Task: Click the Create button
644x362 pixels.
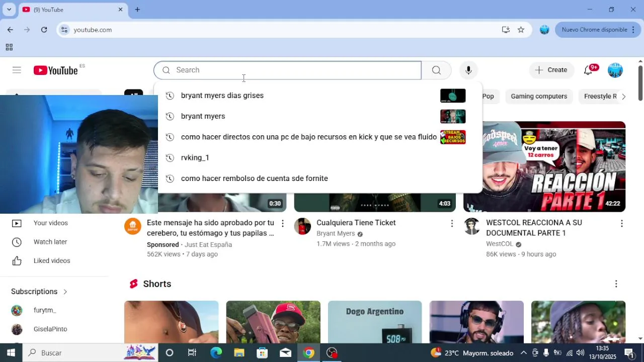Action: pyautogui.click(x=551, y=70)
